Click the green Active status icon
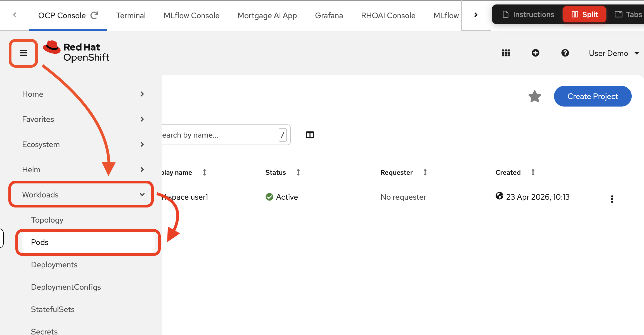The image size is (644, 335). tap(269, 197)
